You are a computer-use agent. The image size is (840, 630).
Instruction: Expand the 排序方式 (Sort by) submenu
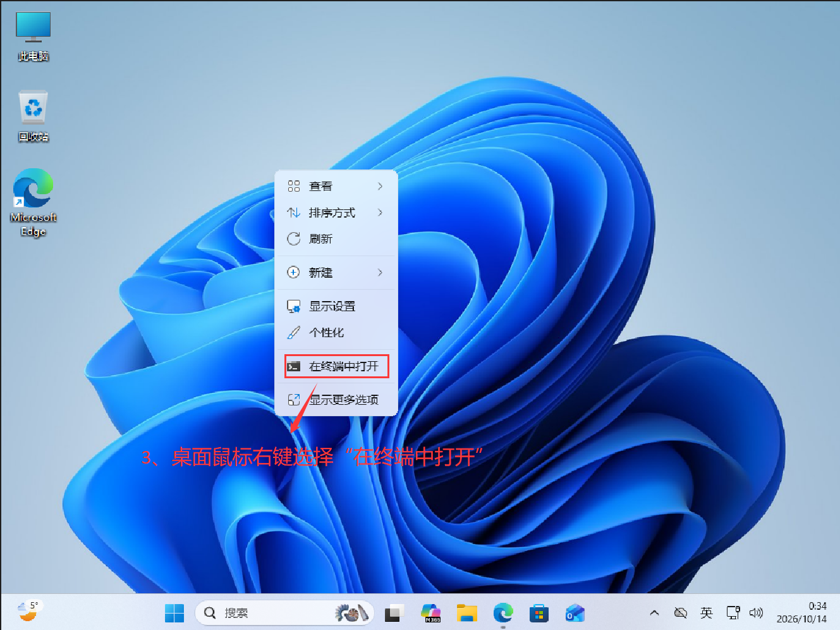[x=336, y=213]
